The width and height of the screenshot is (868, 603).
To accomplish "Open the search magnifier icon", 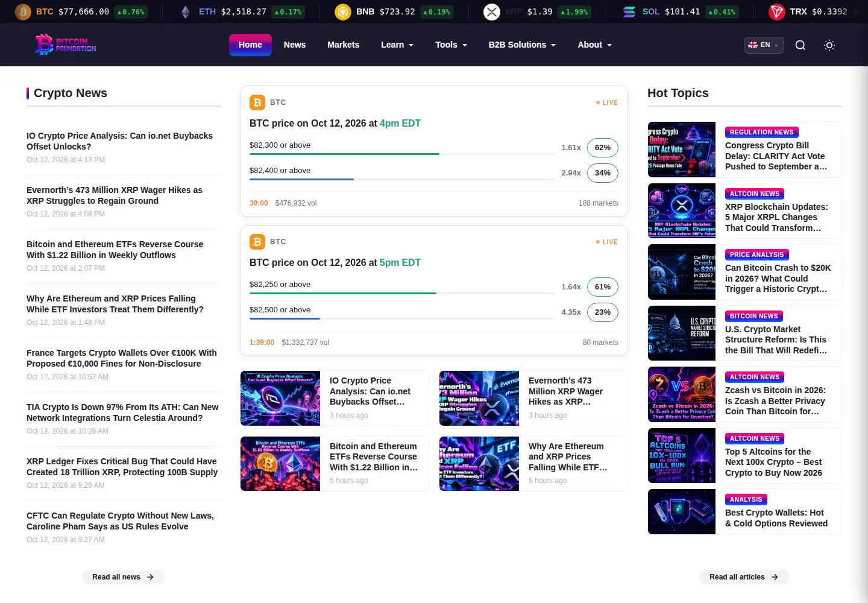I will (x=800, y=45).
